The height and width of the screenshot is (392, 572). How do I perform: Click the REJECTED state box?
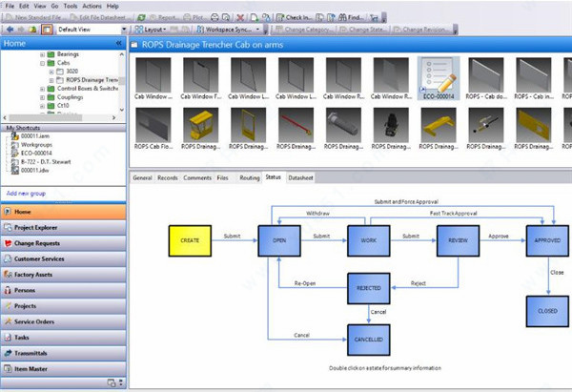click(x=369, y=288)
